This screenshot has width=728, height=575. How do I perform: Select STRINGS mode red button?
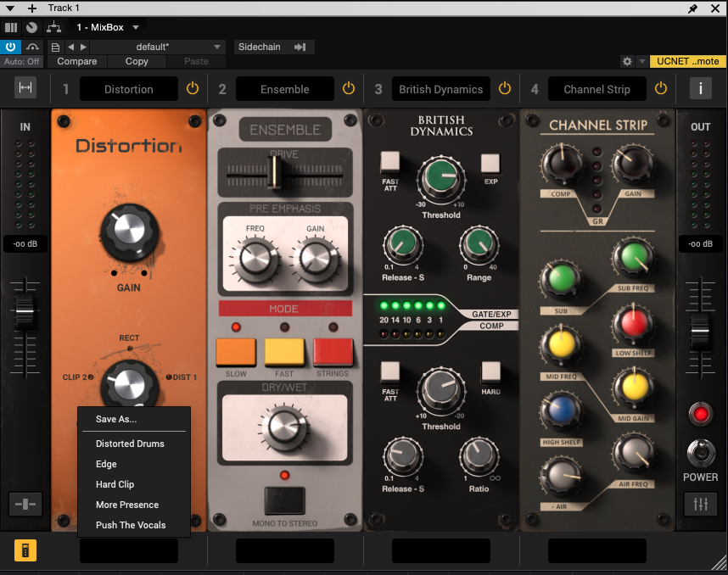[333, 352]
